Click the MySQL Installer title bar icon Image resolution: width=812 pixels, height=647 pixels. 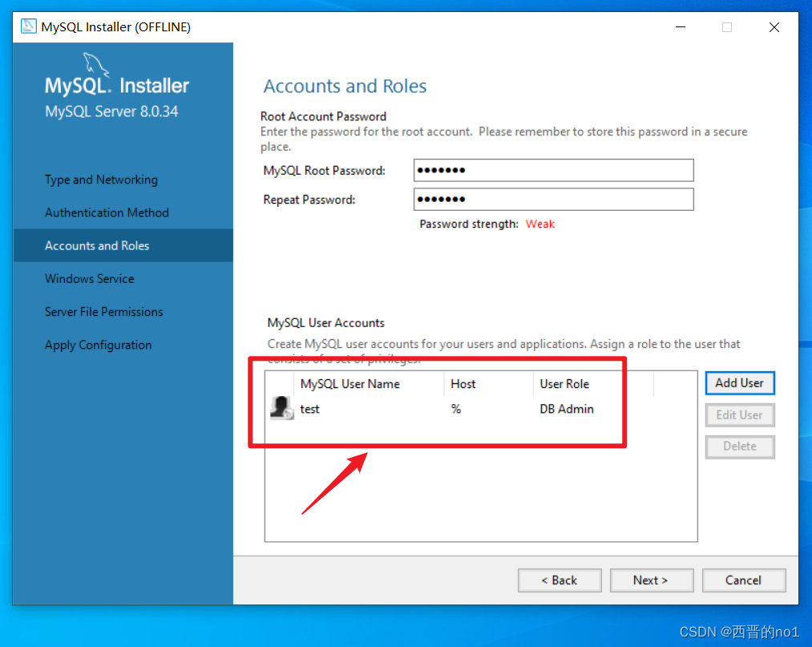click(29, 26)
